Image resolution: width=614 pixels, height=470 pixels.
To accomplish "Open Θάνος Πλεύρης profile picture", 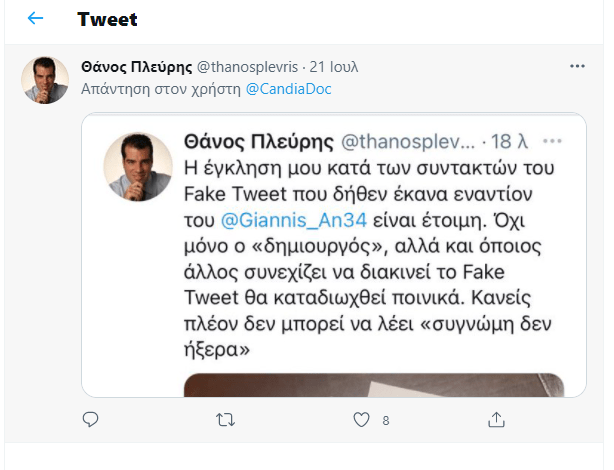I will pyautogui.click(x=45, y=80).
